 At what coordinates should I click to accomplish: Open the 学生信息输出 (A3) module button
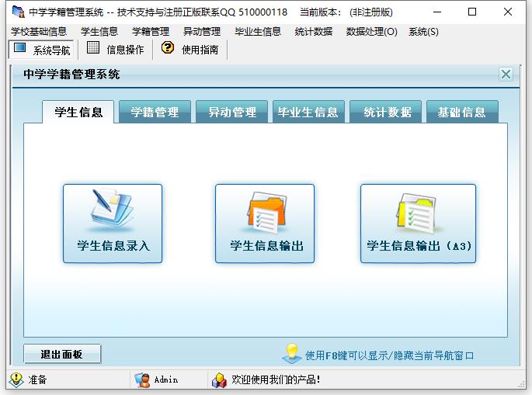(x=418, y=223)
